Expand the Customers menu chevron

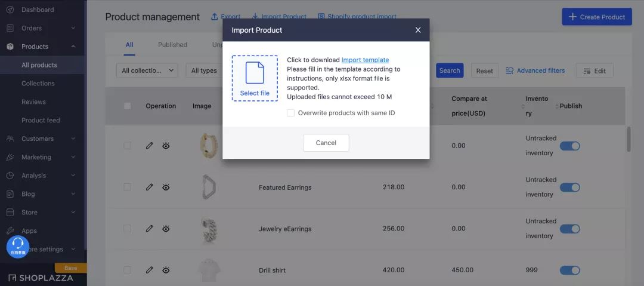point(73,139)
